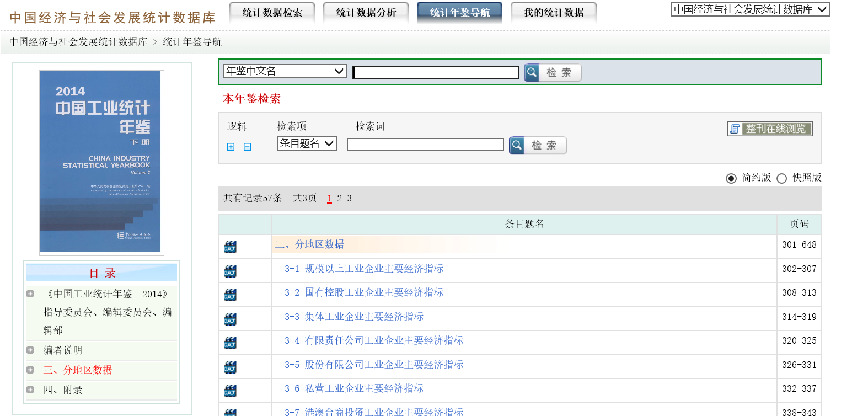
Task: Click the 中国经济与社会发展统计数据库 site title
Action: pos(112,18)
